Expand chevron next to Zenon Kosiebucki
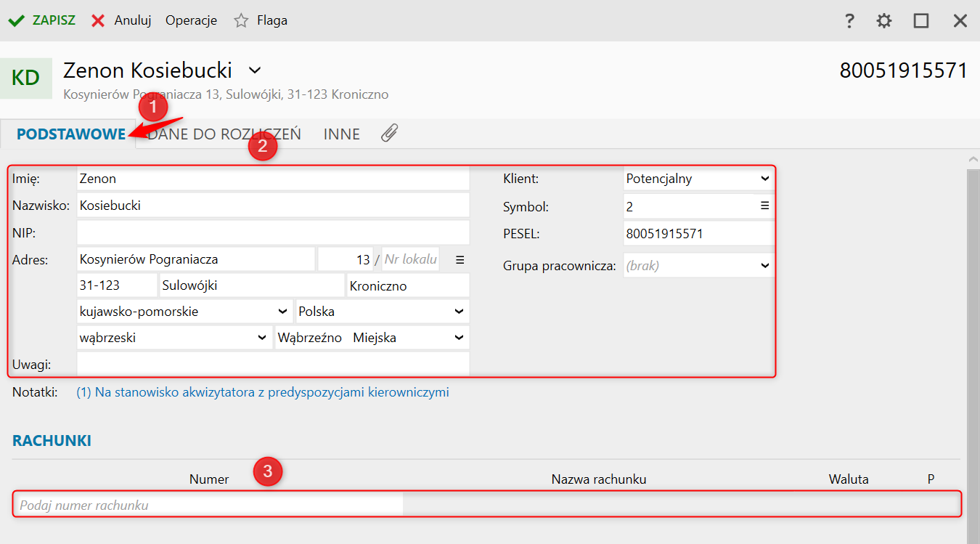The width and height of the screenshot is (980, 544). click(x=254, y=70)
